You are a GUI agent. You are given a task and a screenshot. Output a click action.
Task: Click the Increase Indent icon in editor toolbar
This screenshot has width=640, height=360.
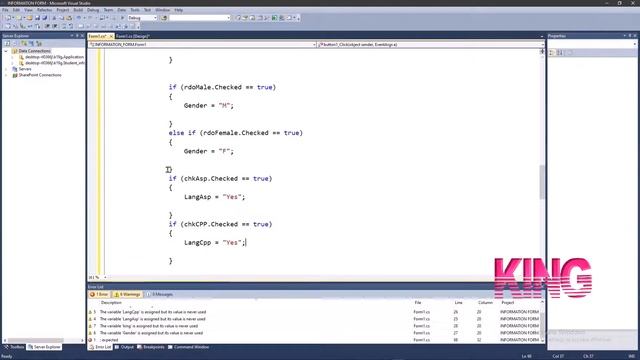click(x=55, y=26)
